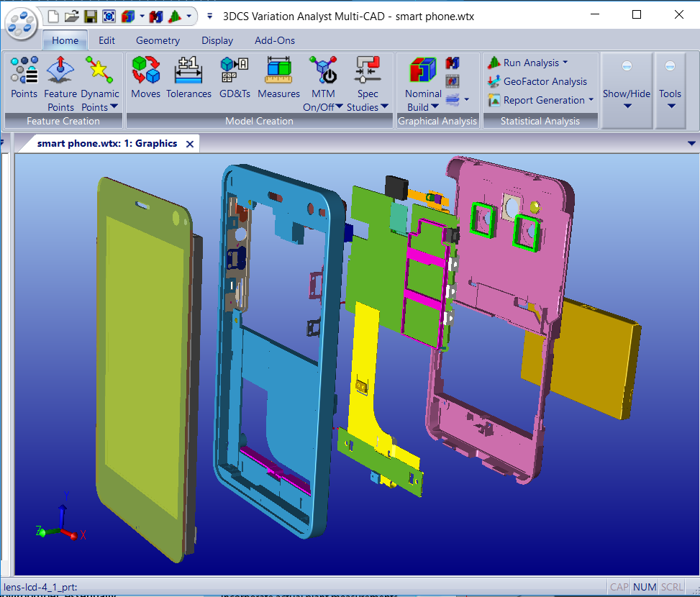Open the Run Analysis dropdown
This screenshot has height=597, width=700.
tap(565, 63)
